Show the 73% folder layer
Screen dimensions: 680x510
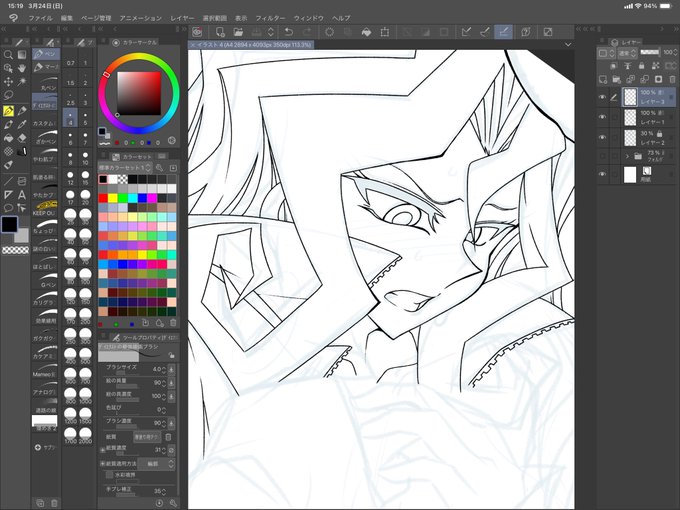pos(602,156)
